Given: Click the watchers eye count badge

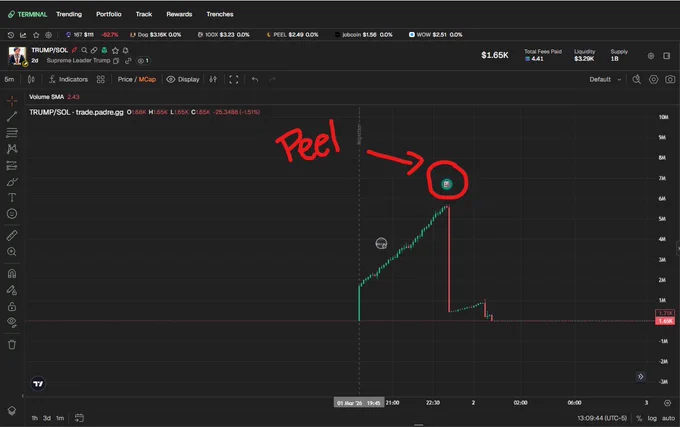Looking at the screenshot, I should pos(143,61).
